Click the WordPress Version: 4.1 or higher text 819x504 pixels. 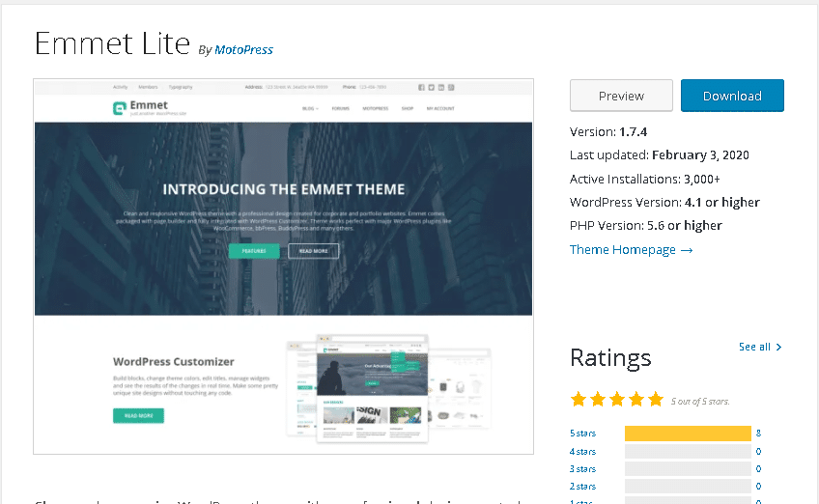664,202
